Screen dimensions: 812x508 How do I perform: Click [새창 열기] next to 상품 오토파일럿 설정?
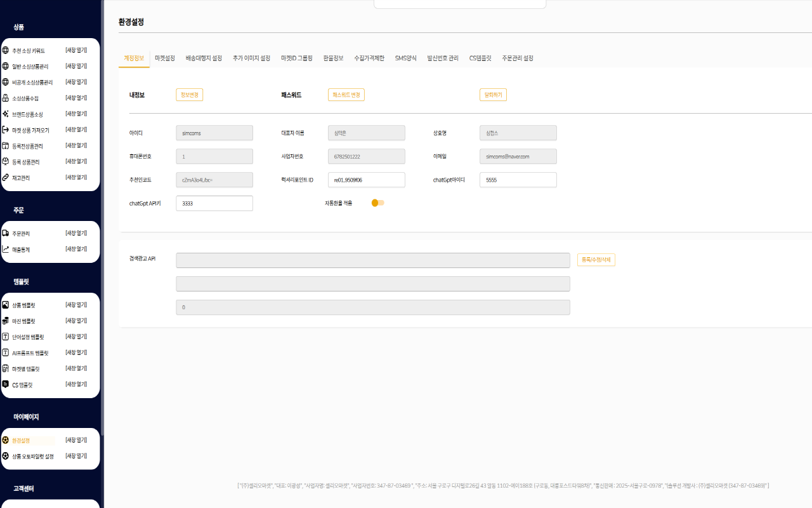point(76,456)
